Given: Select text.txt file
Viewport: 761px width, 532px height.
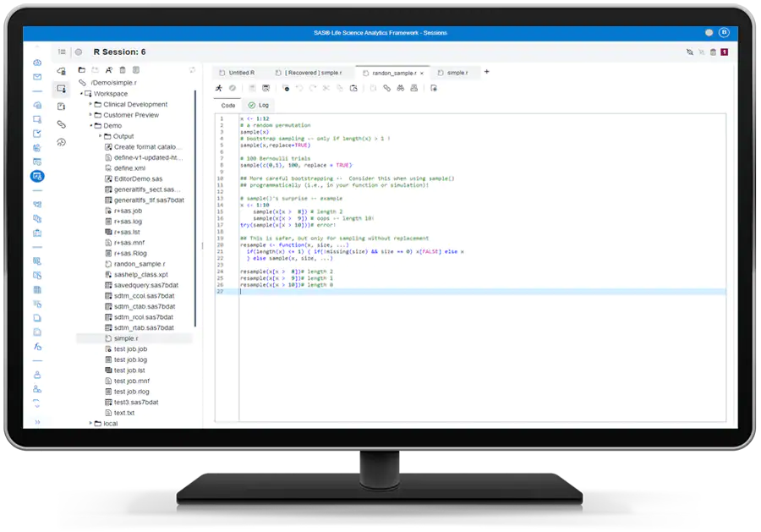Looking at the screenshot, I should point(123,413).
